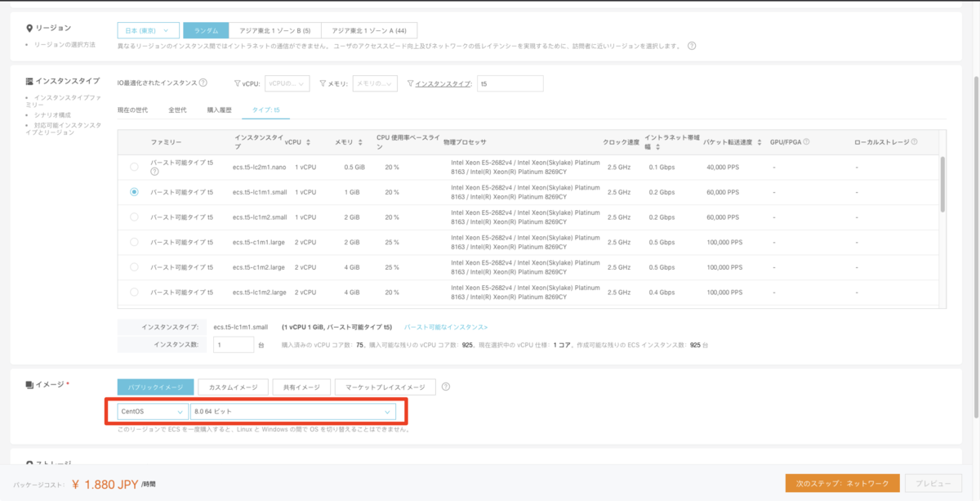The image size is (980, 501).
Task: Click the help icon next to ローカルストレージ header
Action: click(x=914, y=141)
